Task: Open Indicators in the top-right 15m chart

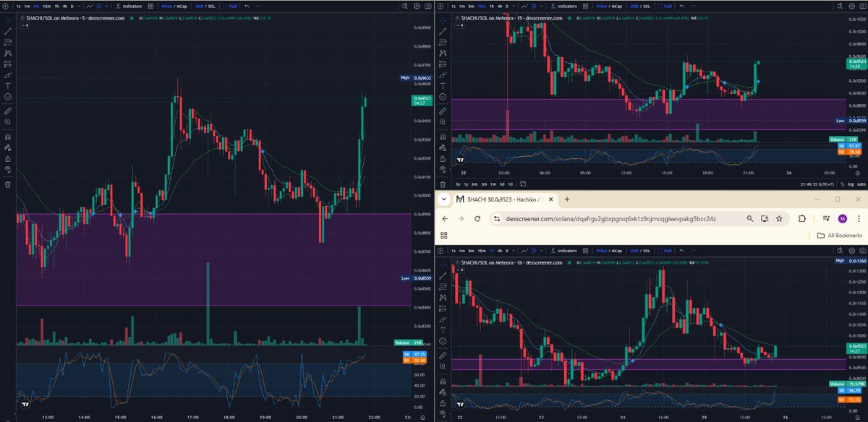Action: pos(565,6)
